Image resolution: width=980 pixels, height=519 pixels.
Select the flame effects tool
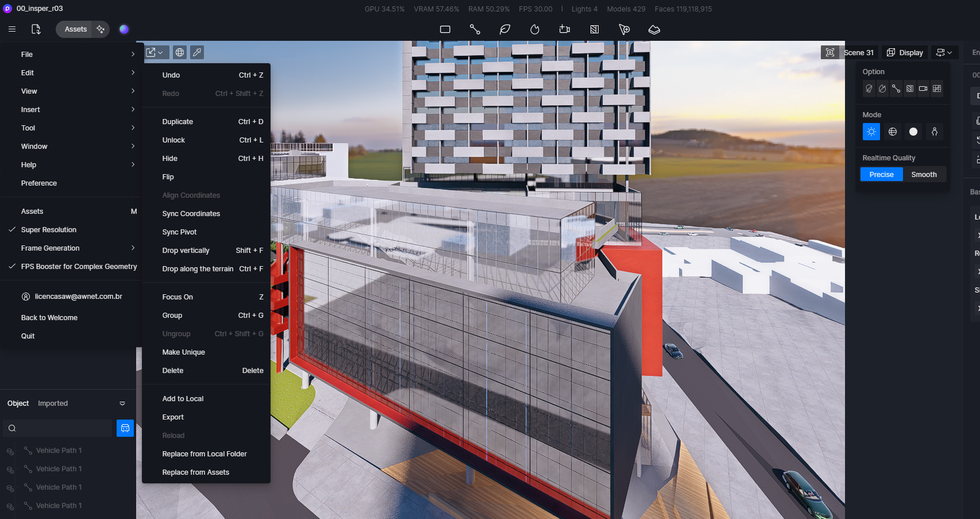(x=535, y=29)
